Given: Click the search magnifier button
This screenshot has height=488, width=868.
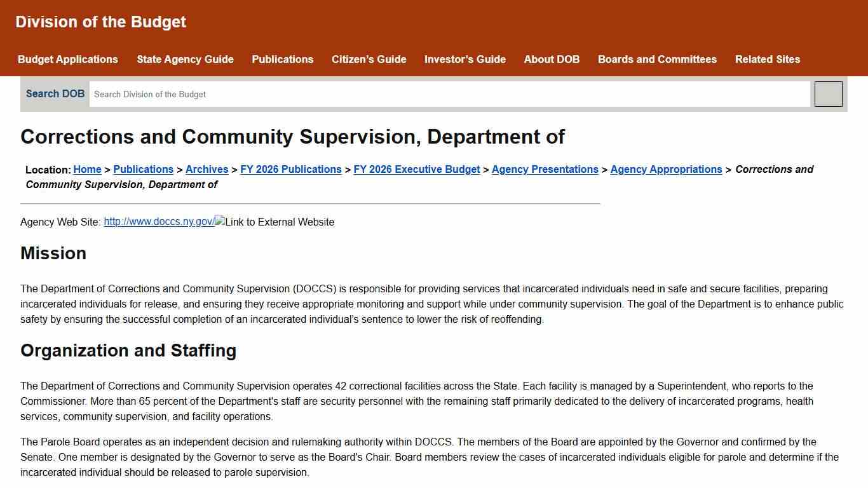Looking at the screenshot, I should coord(828,93).
